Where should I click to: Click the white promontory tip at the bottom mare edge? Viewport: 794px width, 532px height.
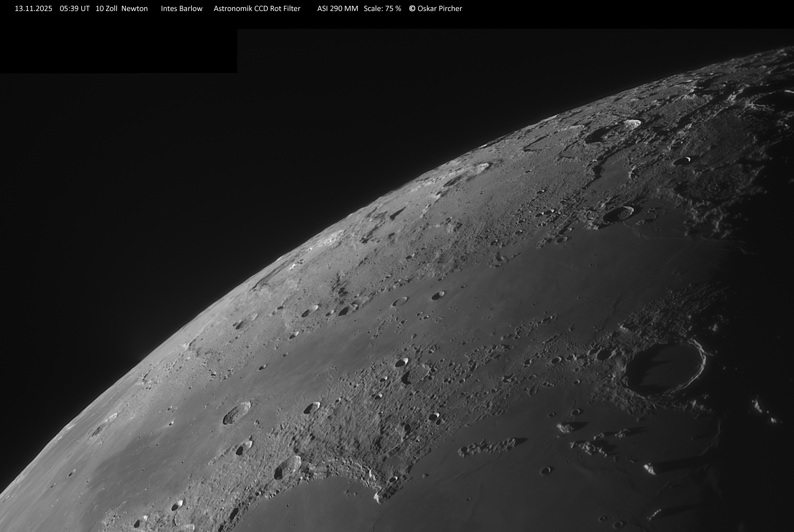tap(377, 498)
